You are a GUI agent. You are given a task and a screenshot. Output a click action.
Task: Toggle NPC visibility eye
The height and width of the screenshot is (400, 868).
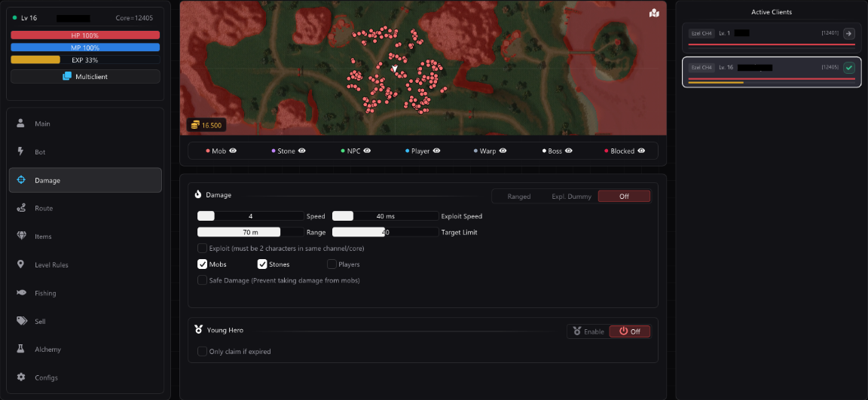pyautogui.click(x=367, y=151)
